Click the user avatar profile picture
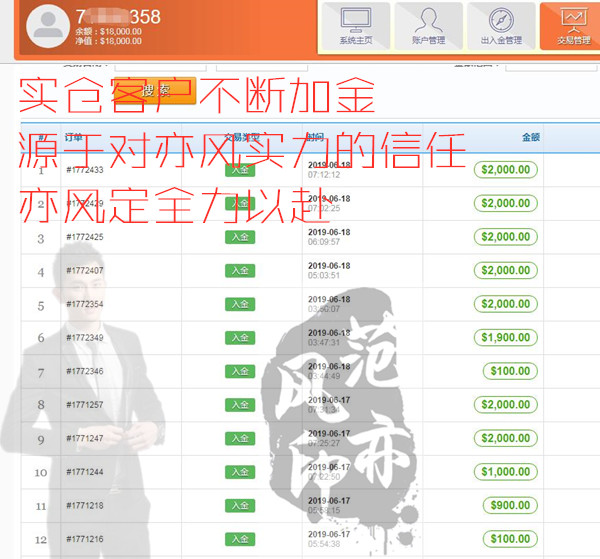Image resolution: width=600 pixels, height=559 pixels. tap(48, 27)
